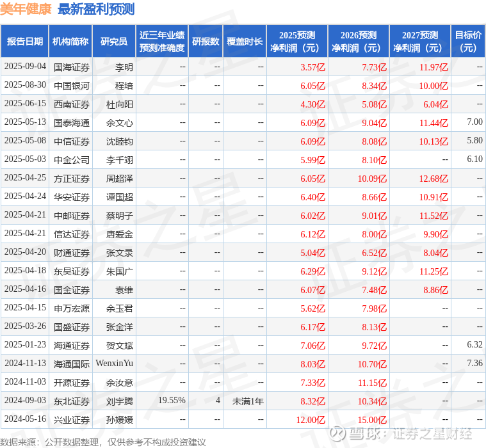
Task: Select researcher 李千翊
Action: tap(120, 160)
